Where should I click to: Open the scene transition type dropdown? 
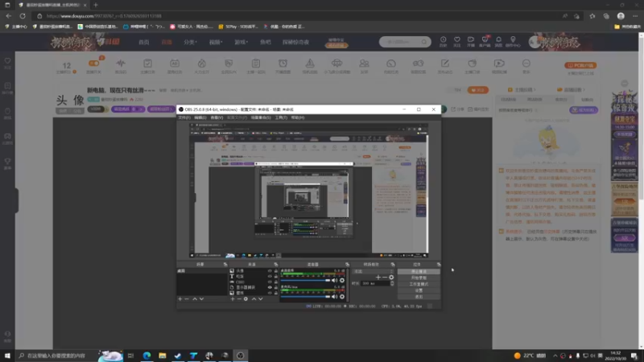[374, 272]
